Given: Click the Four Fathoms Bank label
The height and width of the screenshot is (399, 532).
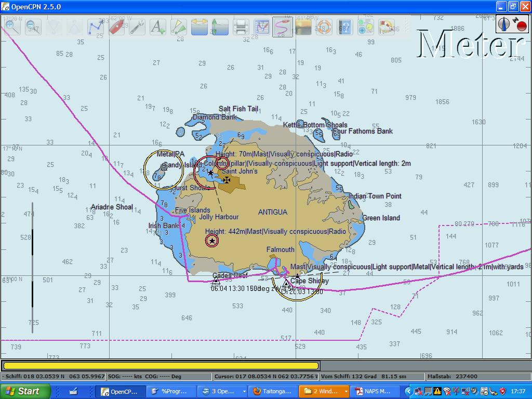Looking at the screenshot, I should pyautogui.click(x=363, y=131).
